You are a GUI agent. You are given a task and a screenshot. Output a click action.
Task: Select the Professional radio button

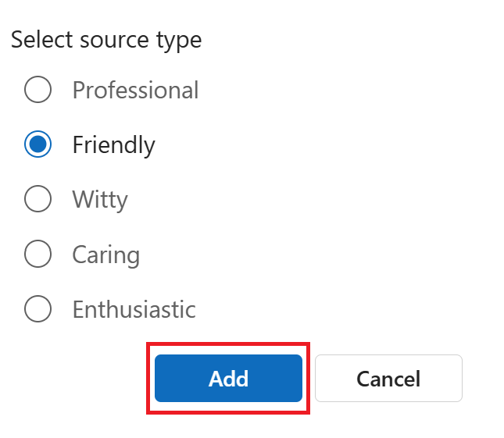click(x=38, y=90)
